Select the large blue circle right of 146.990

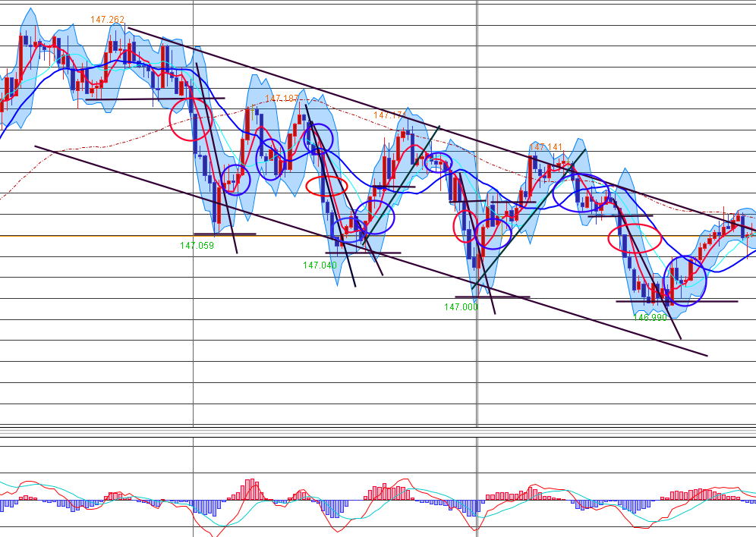pos(685,281)
